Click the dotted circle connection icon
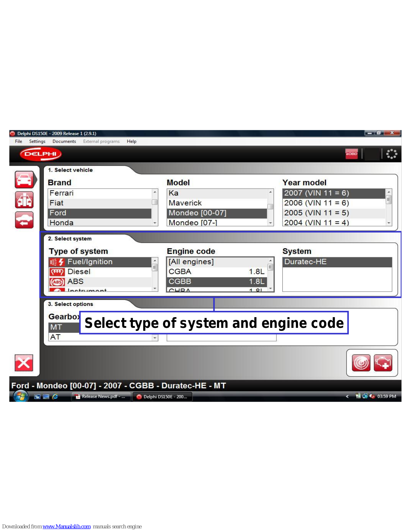The image size is (411, 532). point(392,154)
